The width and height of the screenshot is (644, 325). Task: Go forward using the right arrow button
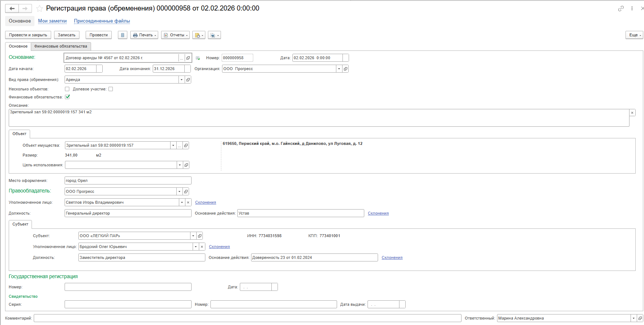25,8
